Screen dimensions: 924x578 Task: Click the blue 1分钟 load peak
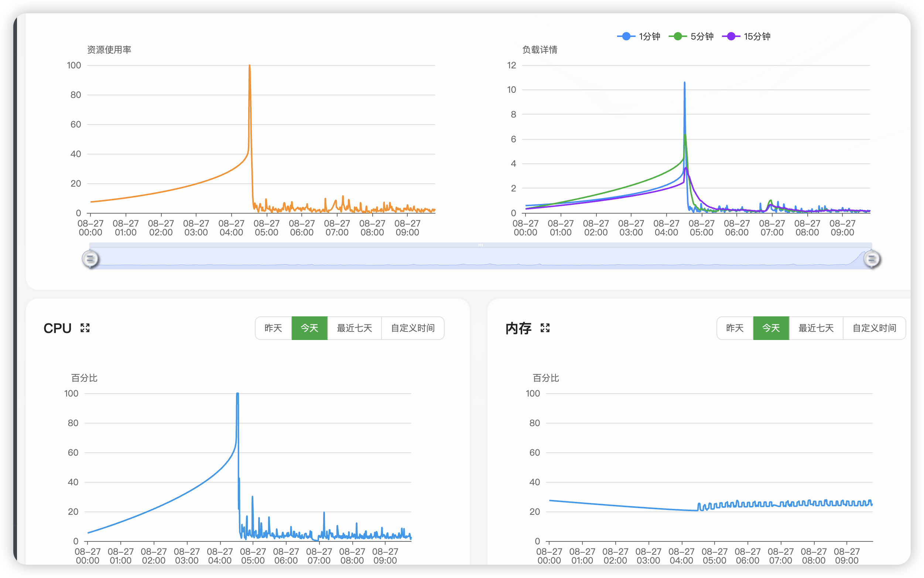pyautogui.click(x=684, y=82)
